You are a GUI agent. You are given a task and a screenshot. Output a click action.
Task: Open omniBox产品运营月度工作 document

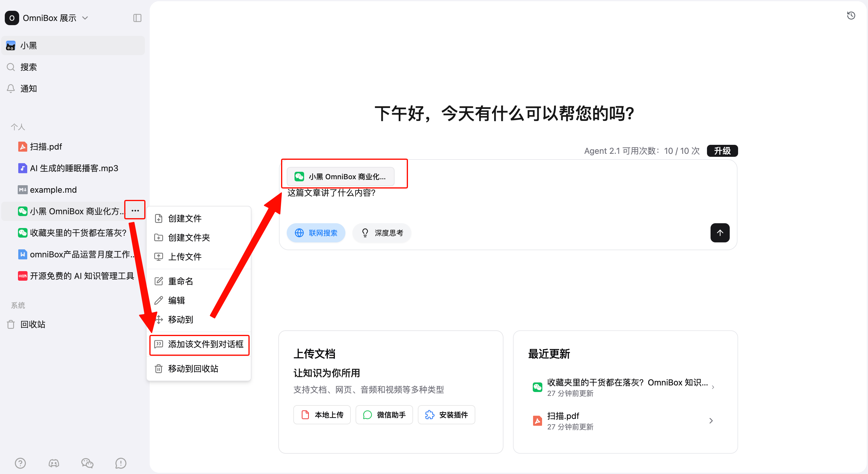(x=73, y=254)
